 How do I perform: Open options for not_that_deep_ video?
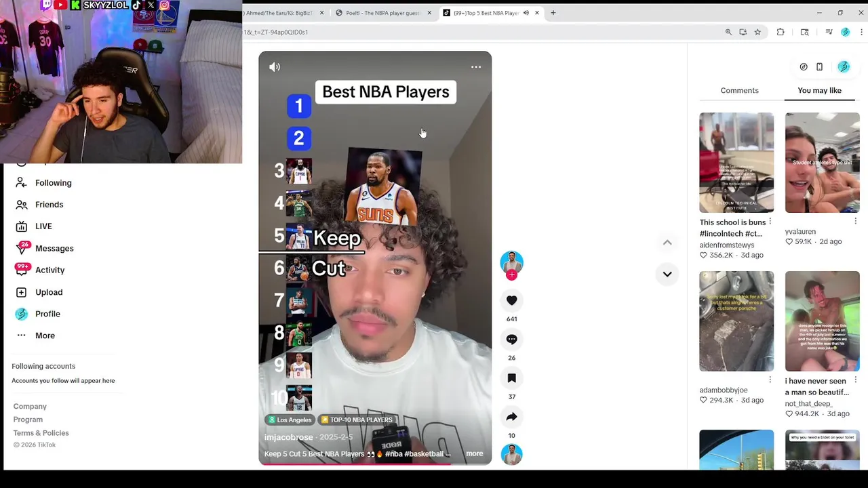856,380
